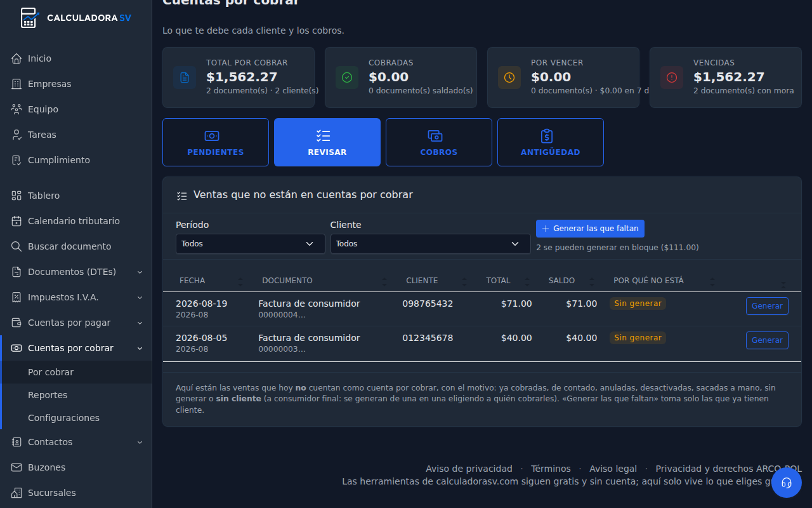The height and width of the screenshot is (508, 812).
Task: Click the Cumplimiento icon in sidebar
Action: (16, 160)
